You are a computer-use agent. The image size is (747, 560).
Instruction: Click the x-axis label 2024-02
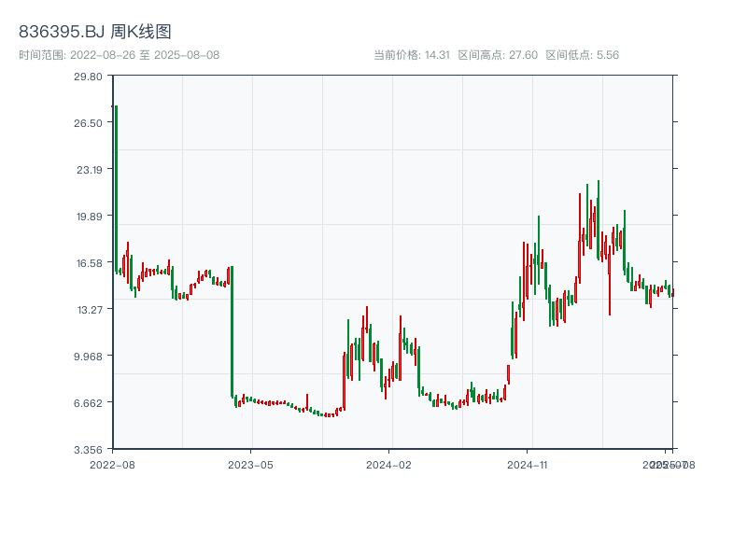[388, 465]
